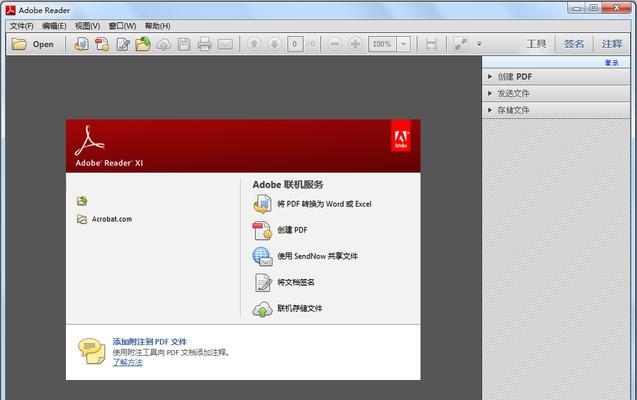Viewport: 637px width, 400px height.
Task: Expand the 发送文件 panel section
Action: click(x=556, y=93)
